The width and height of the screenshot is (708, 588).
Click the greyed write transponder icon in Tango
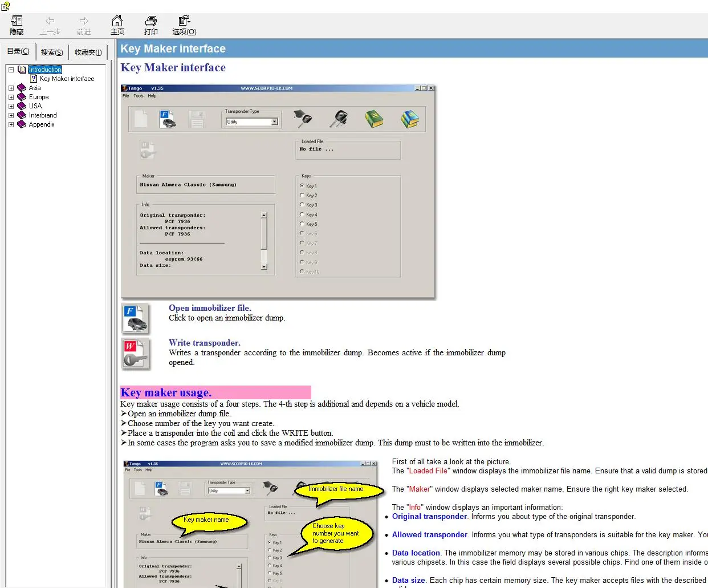click(147, 150)
